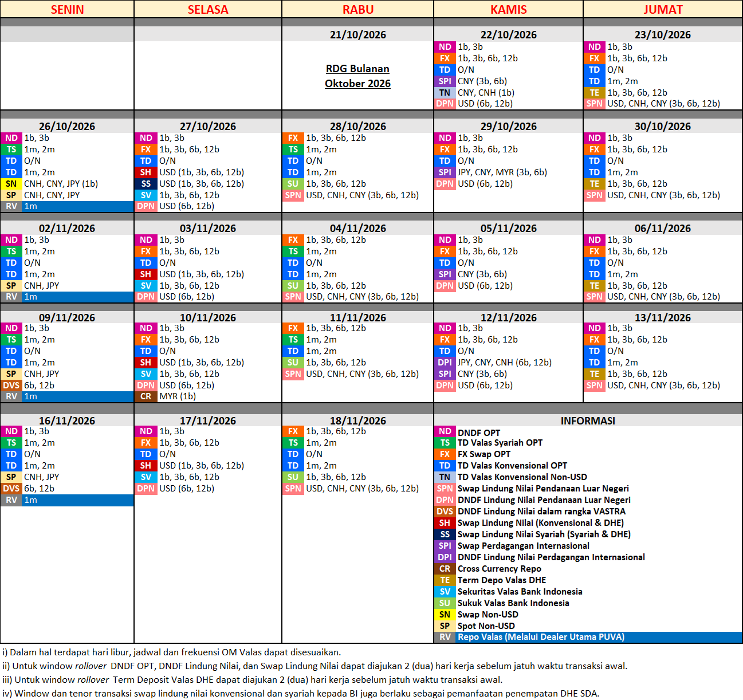The width and height of the screenshot is (743, 700).
Task: Click the legend text "Sekuritas Valas Bank Indonesia"
Action: pos(520,592)
